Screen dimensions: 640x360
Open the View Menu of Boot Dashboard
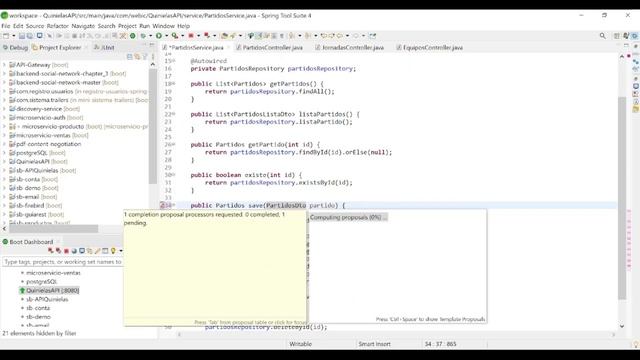pyautogui.click(x=121, y=251)
